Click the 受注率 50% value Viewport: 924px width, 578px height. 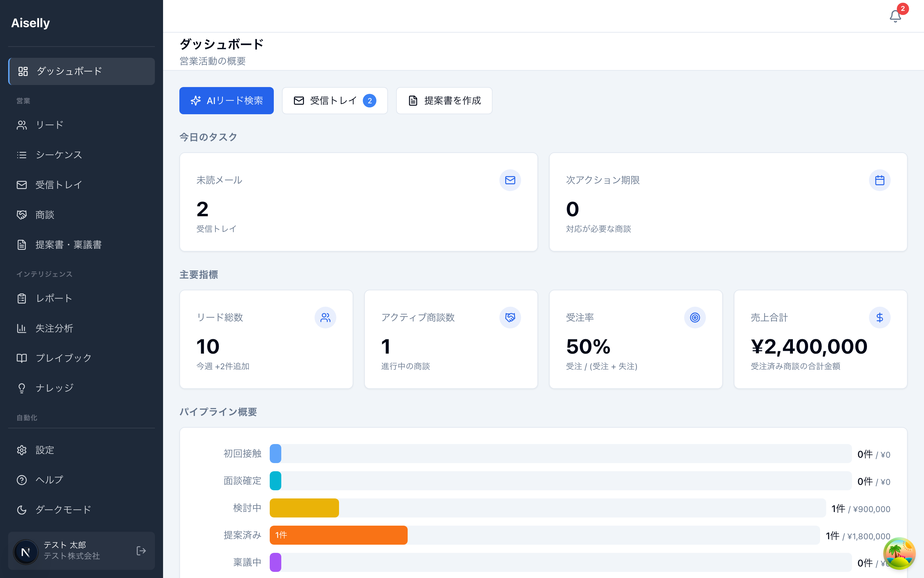click(x=588, y=347)
